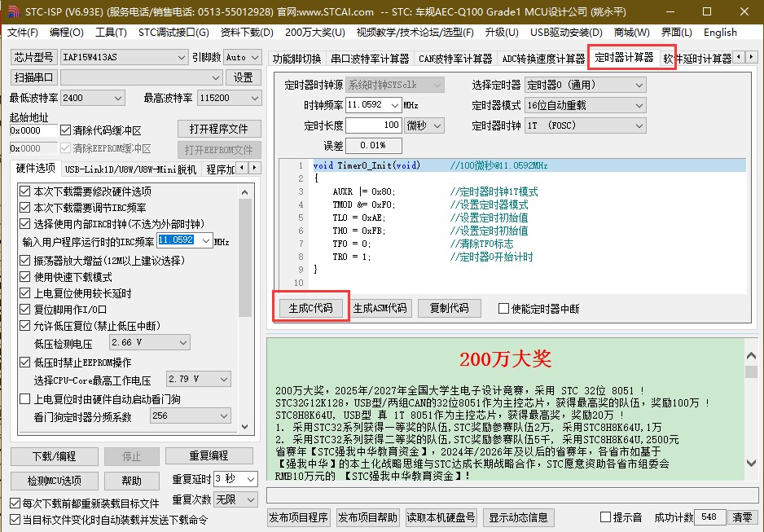Enable 提示音 checkbox

606,517
